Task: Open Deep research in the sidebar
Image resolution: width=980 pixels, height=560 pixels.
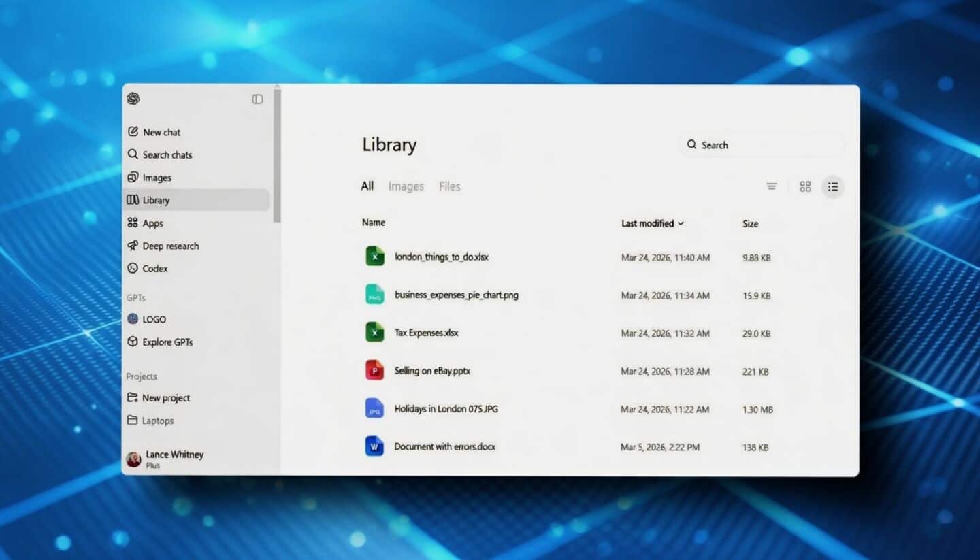Action: (x=163, y=246)
